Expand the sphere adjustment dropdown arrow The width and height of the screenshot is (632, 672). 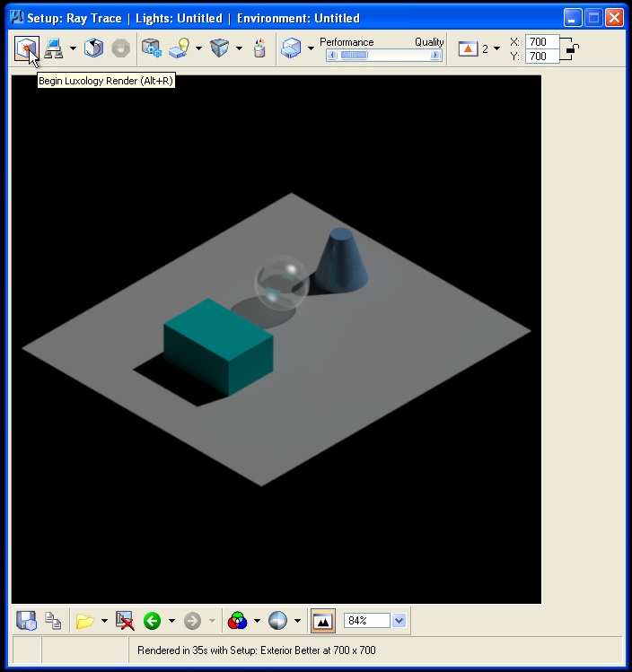pos(297,621)
